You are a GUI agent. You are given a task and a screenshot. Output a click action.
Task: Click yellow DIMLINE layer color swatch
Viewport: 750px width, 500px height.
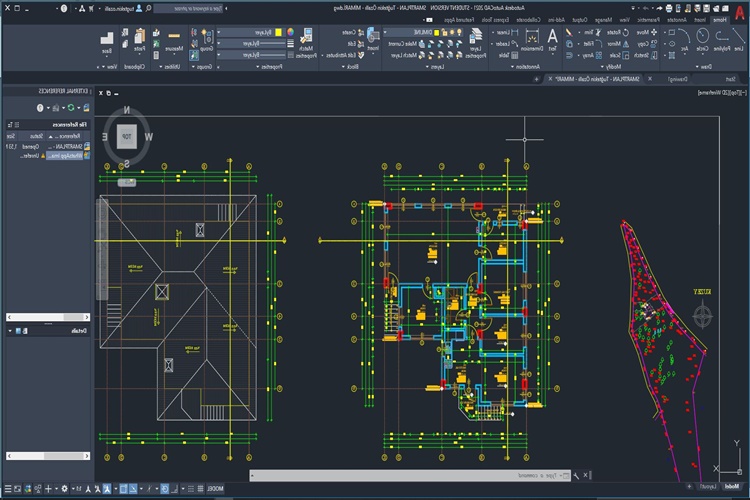pos(437,32)
